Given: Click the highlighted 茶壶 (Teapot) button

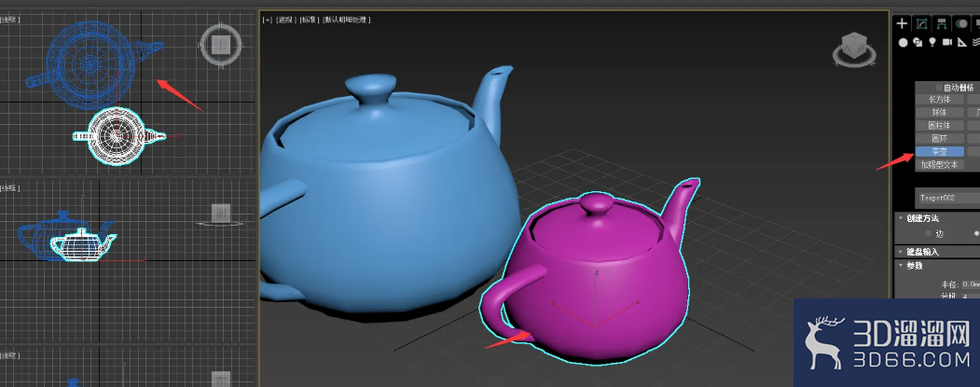Looking at the screenshot, I should point(939,152).
